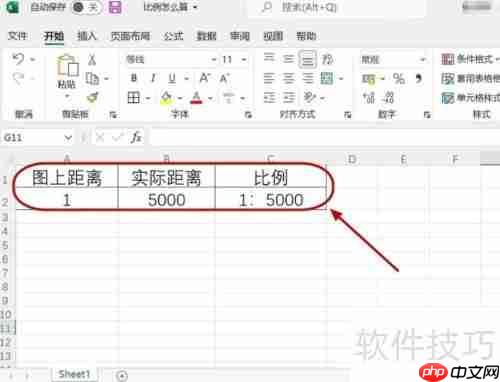The height and width of the screenshot is (382, 500).
Task: Apply red font color
Action: (x=196, y=98)
